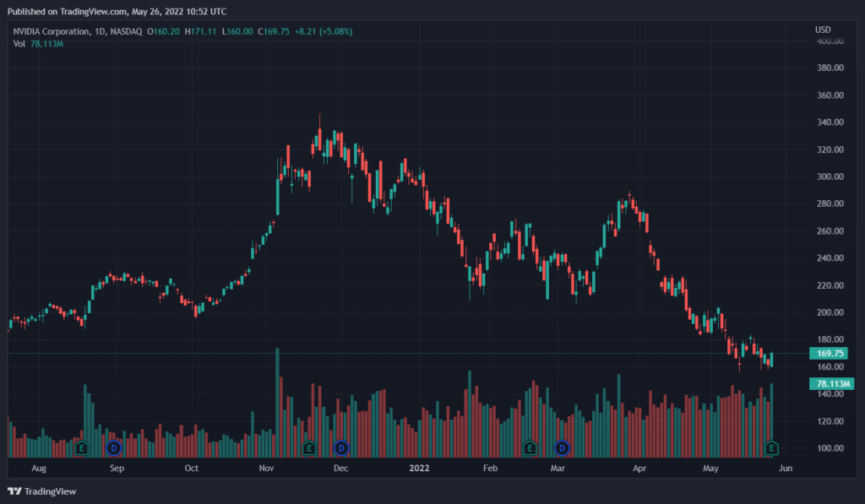This screenshot has width=865, height=504.
Task: Click the earnings E marker in August
Action: coord(83,447)
